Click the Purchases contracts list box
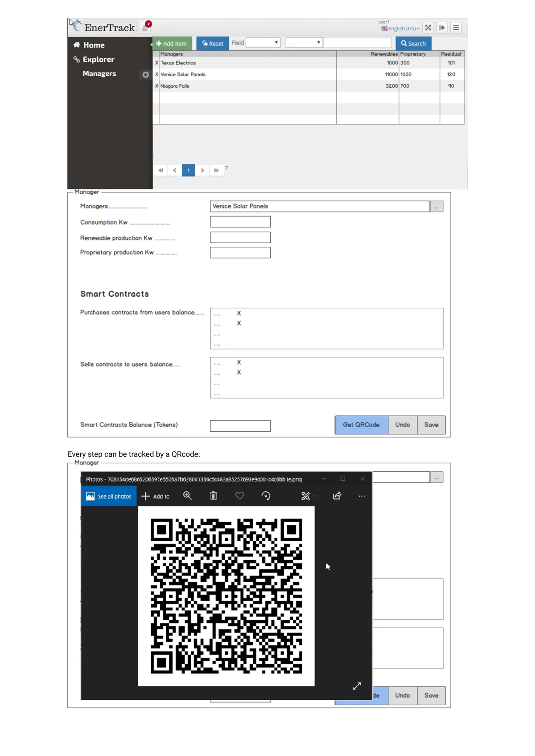535x756 pixels. coord(327,328)
